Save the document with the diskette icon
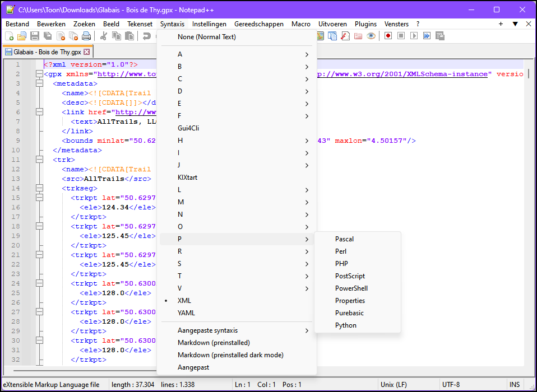This screenshot has width=537, height=392. tap(35, 36)
